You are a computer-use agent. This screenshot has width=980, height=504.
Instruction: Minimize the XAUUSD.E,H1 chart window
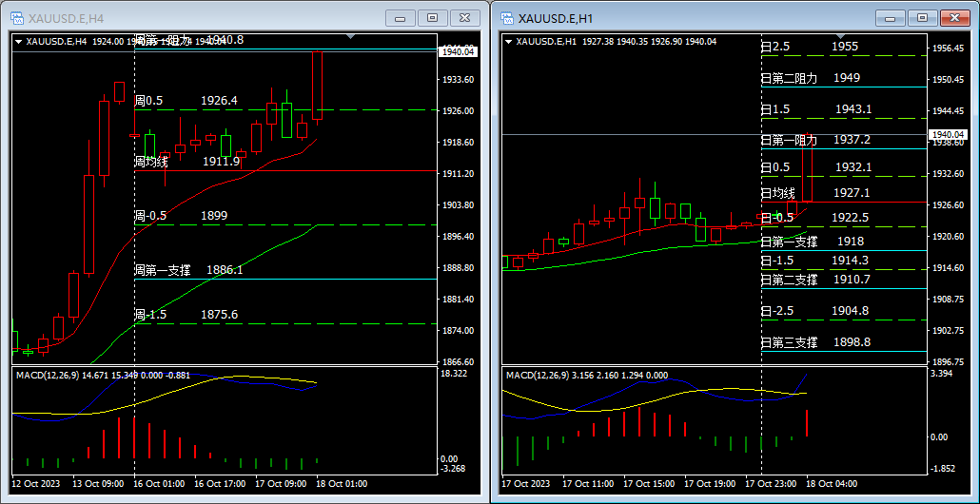(x=891, y=18)
